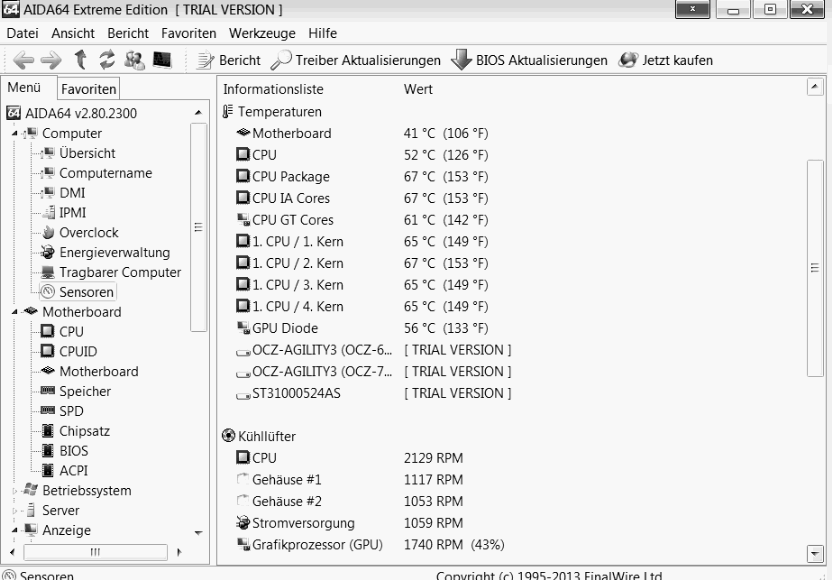Open the Werkzeuge menu
Viewport: 832px width, 580px height.
point(262,33)
